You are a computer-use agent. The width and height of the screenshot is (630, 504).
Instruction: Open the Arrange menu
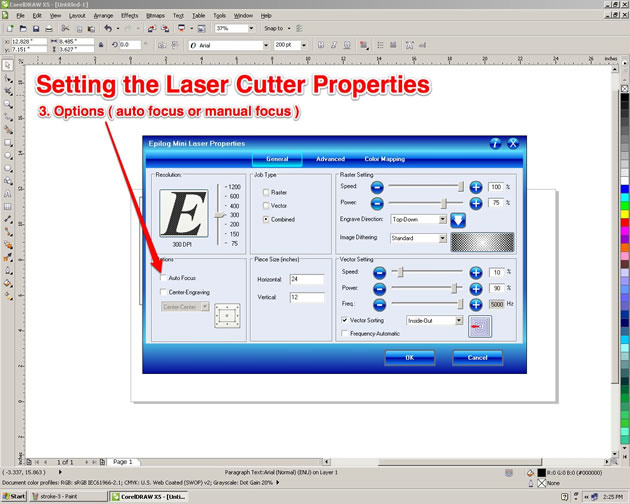click(103, 16)
